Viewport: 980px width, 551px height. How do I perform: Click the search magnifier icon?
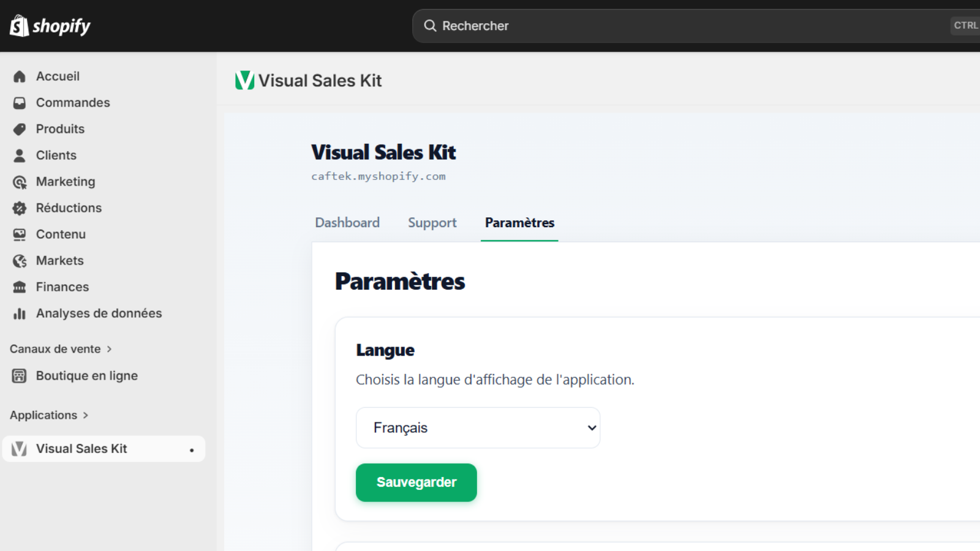(x=430, y=26)
